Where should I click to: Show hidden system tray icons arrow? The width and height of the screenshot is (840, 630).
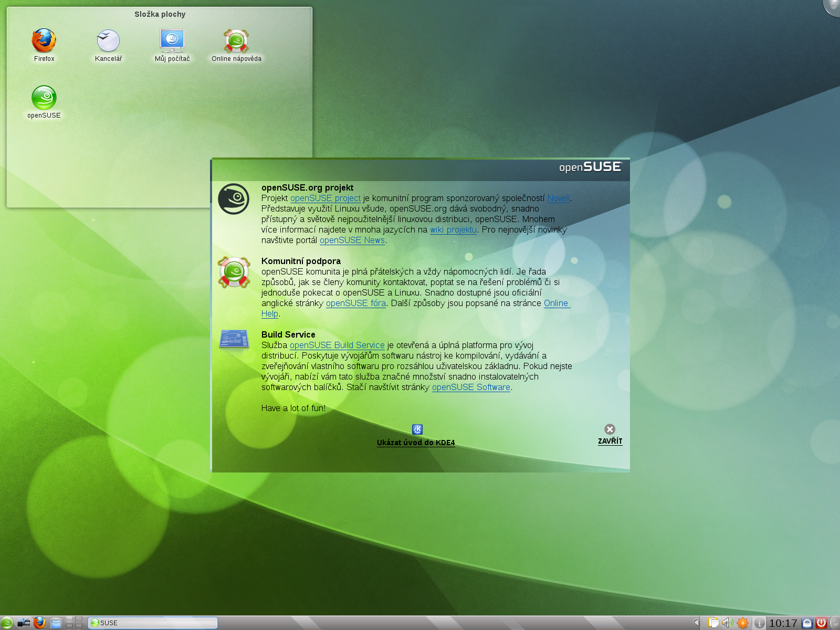point(697,623)
